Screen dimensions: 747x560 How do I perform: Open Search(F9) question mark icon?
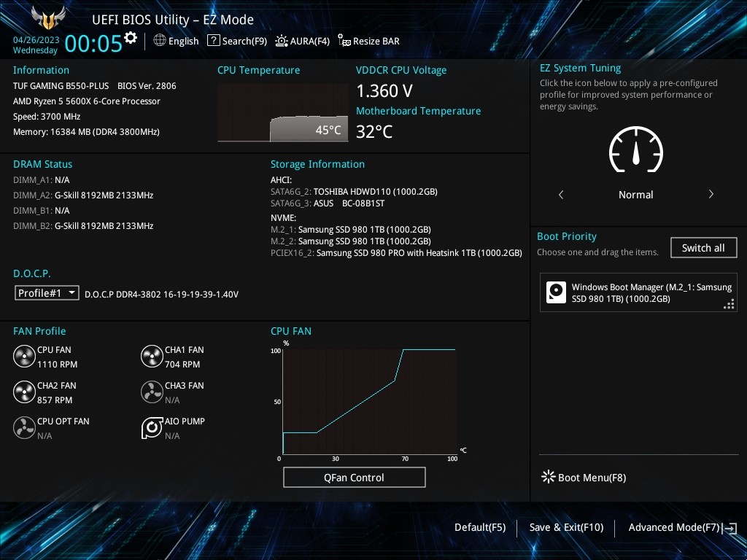tap(214, 41)
